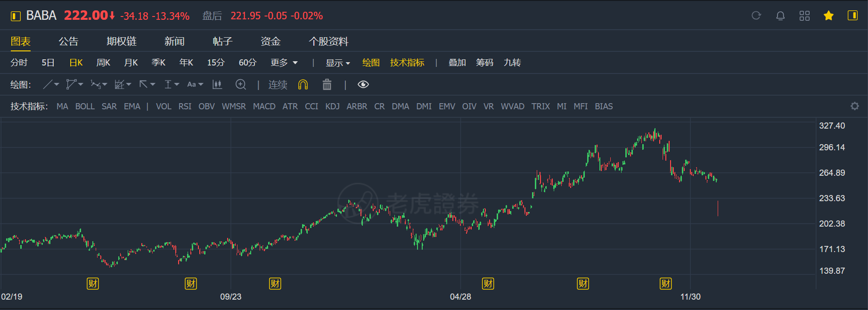Click the earnings 财 marker nearest 11/30
The height and width of the screenshot is (310, 868).
(666, 284)
